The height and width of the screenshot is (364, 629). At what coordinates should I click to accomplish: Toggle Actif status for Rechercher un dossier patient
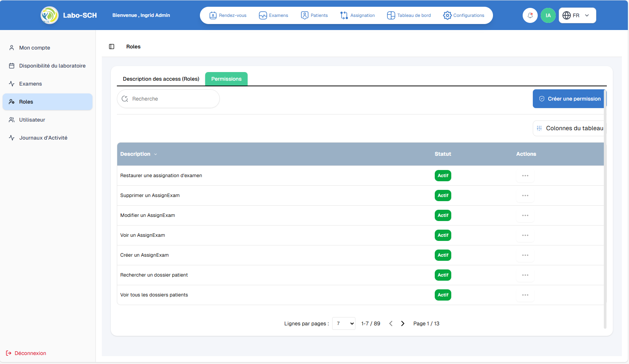tap(443, 275)
